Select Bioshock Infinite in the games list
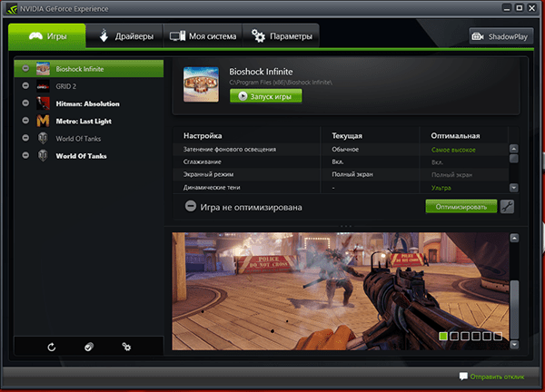This screenshot has height=392, width=545. click(89, 69)
